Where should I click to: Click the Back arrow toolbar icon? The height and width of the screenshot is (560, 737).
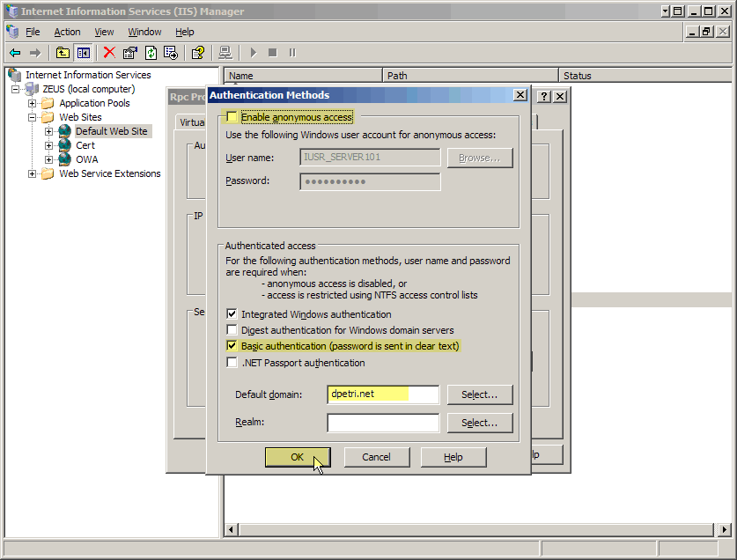(15, 53)
